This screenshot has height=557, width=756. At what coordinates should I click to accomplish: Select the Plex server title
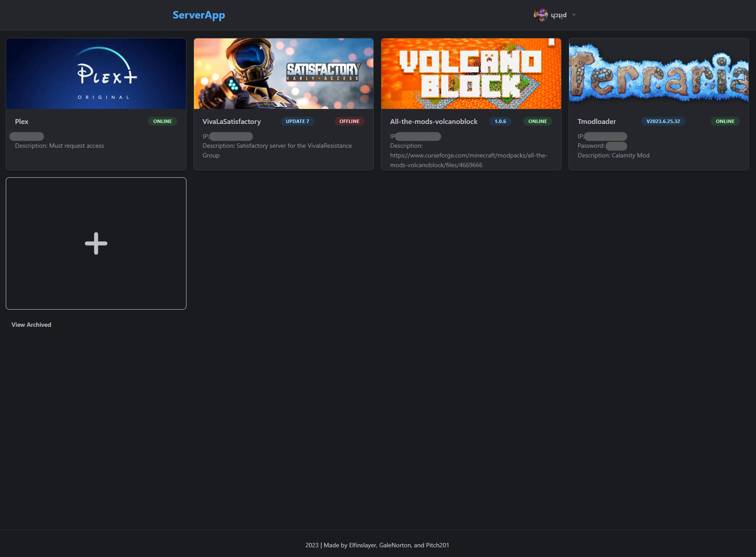[x=22, y=121]
